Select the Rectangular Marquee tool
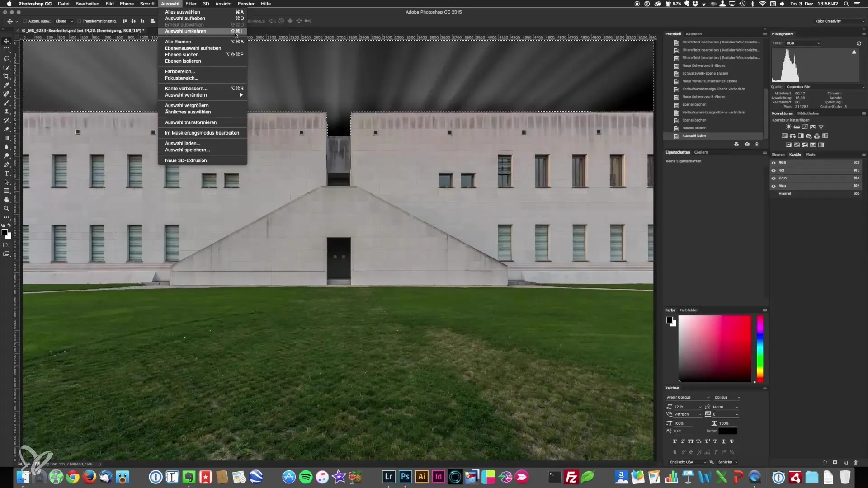The width and height of the screenshot is (868, 488). 6,50
